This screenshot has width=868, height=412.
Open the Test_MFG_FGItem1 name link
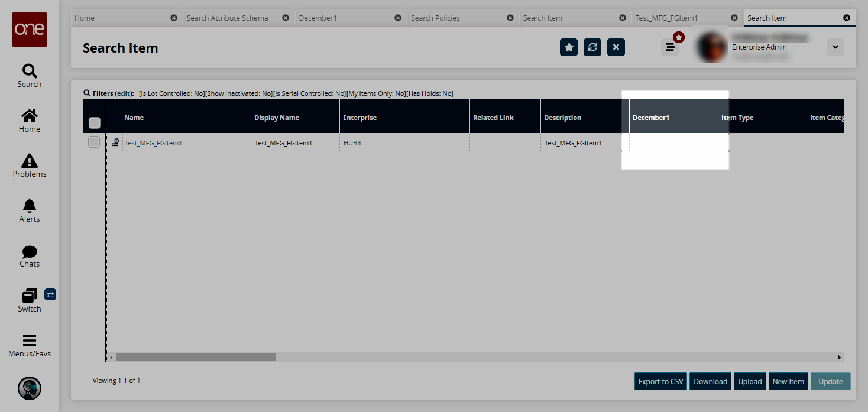[153, 143]
